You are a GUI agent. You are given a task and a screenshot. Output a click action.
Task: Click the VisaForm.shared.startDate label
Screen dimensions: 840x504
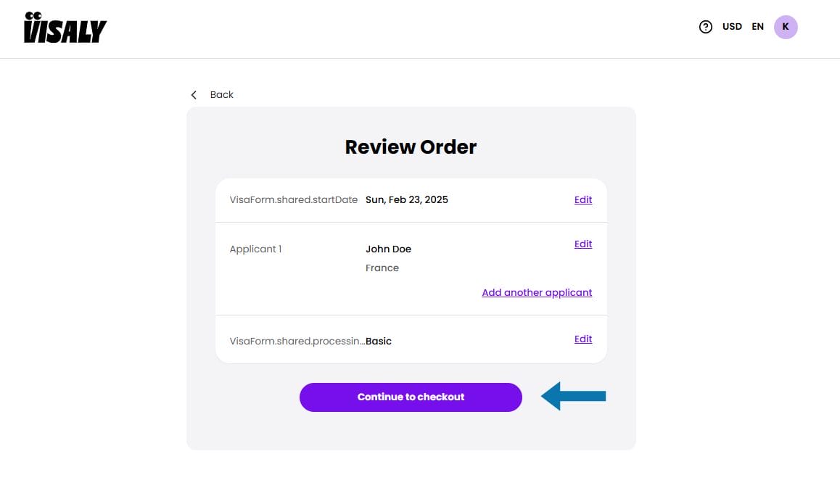293,200
